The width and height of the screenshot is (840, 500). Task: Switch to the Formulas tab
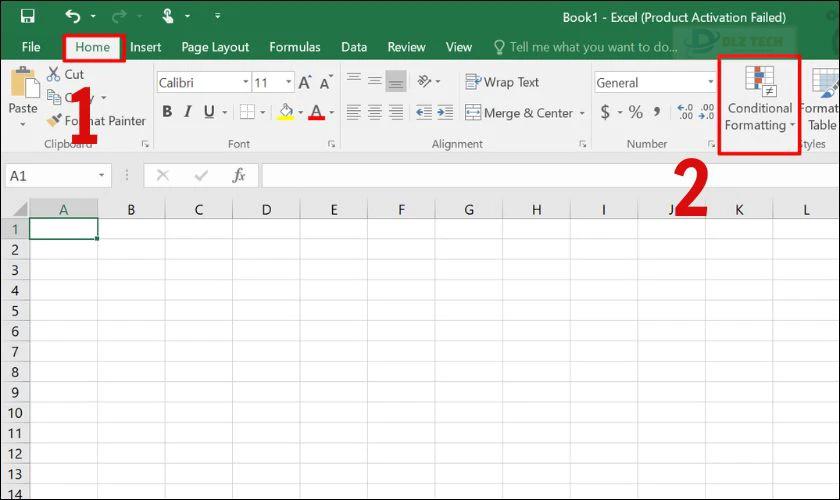pos(295,47)
